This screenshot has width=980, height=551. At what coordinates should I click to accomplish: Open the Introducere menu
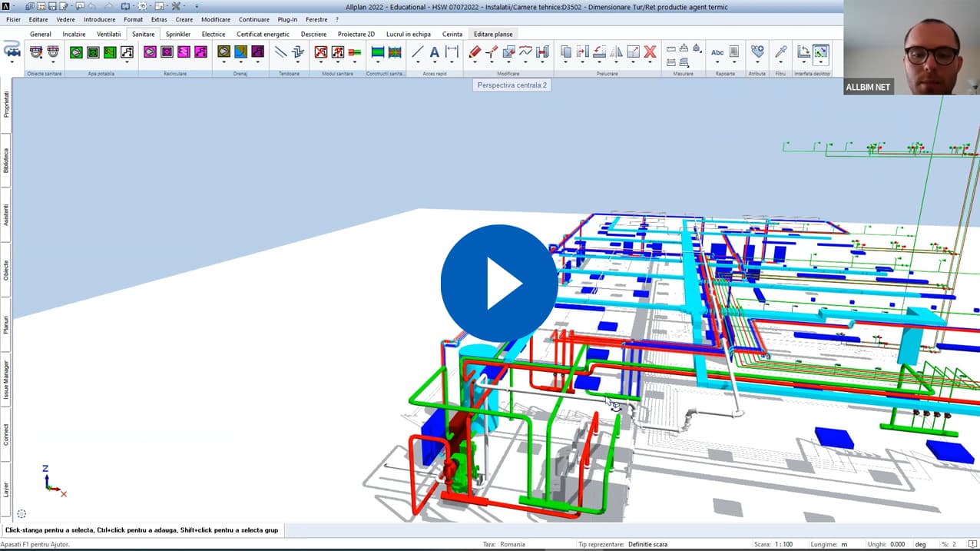99,19
